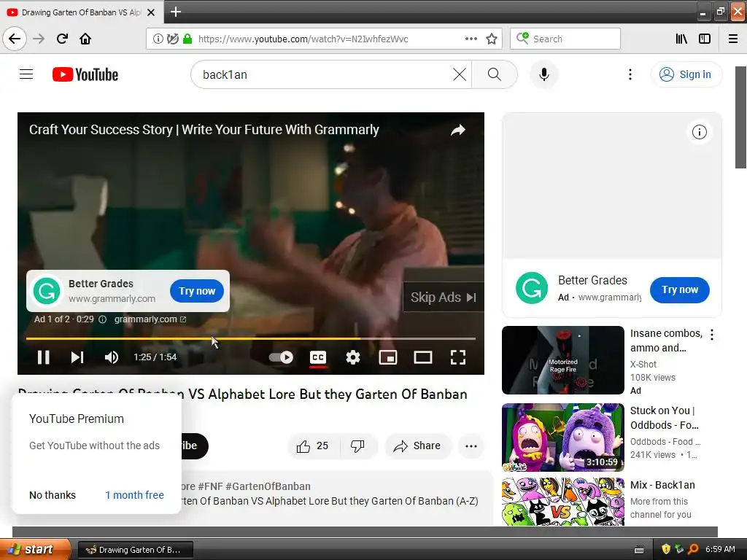
Task: Open a new browser tab
Action: pos(175,12)
